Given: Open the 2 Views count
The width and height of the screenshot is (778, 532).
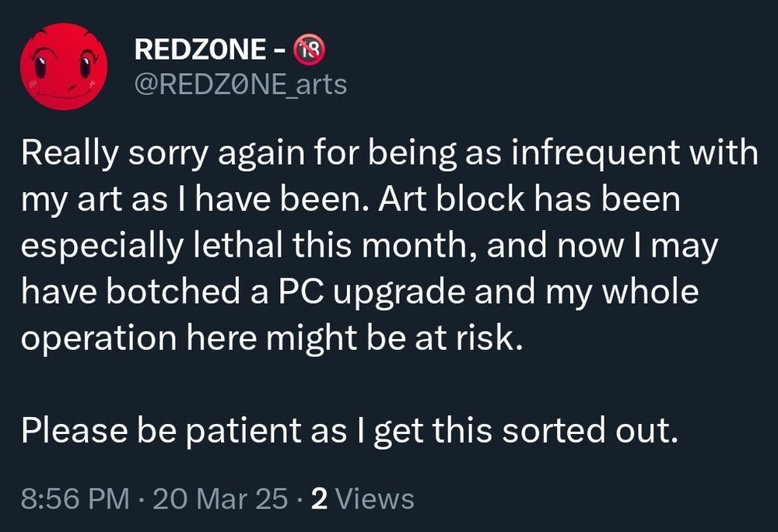Looking at the screenshot, I should click(x=362, y=499).
